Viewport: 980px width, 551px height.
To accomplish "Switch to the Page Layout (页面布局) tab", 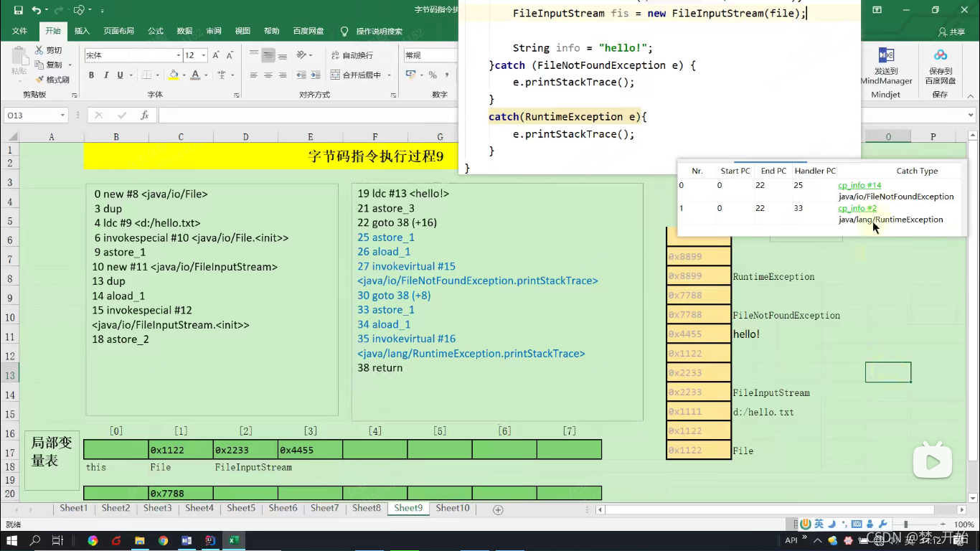I will point(119,31).
